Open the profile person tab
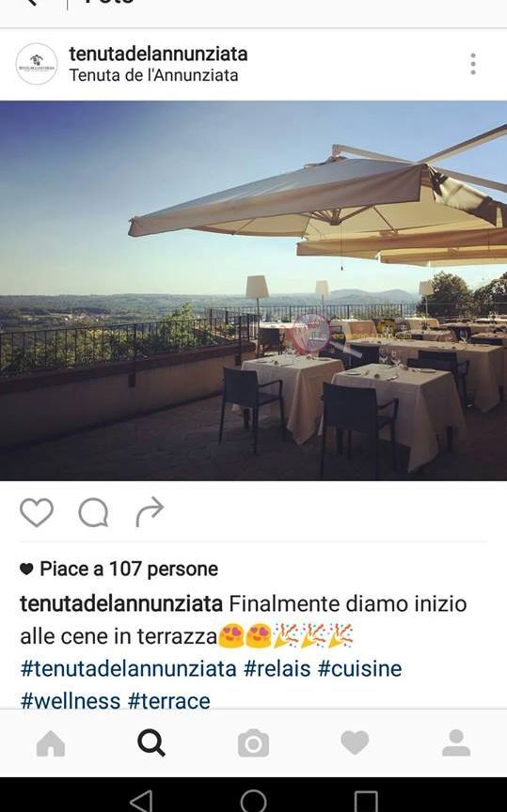This screenshot has width=507, height=812. [x=456, y=742]
